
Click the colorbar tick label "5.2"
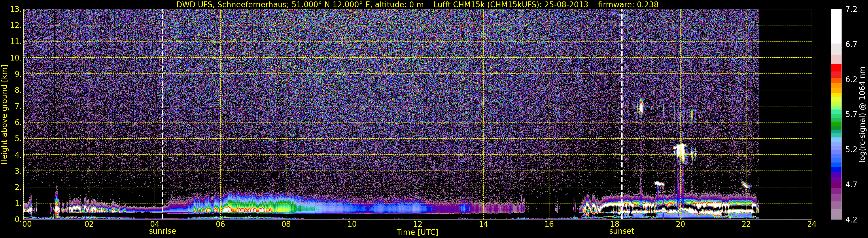click(851, 150)
